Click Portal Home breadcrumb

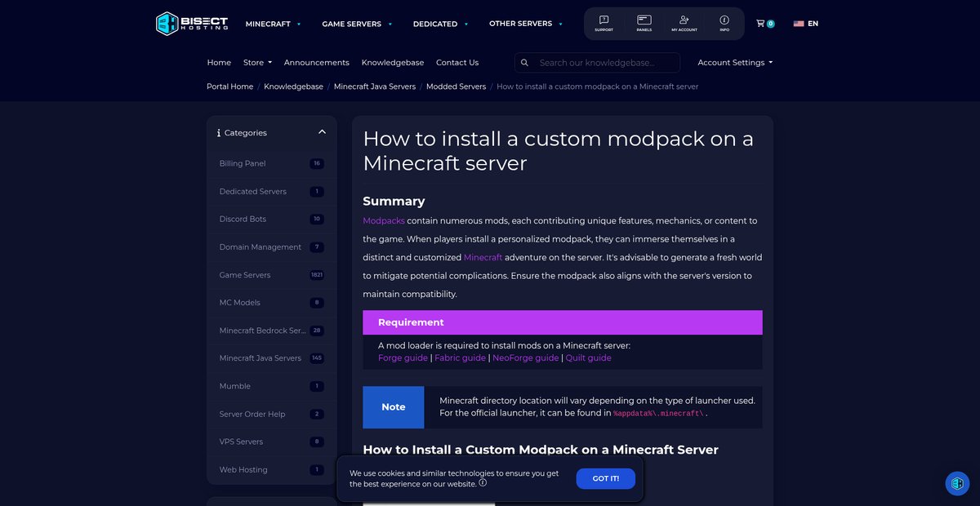(229, 87)
